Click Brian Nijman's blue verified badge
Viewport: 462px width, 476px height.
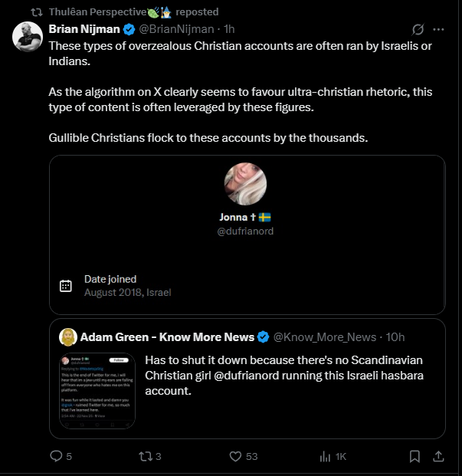[129, 29]
